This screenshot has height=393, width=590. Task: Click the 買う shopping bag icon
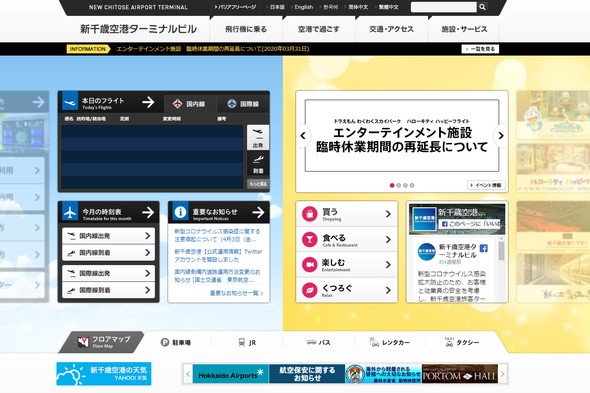click(310, 214)
